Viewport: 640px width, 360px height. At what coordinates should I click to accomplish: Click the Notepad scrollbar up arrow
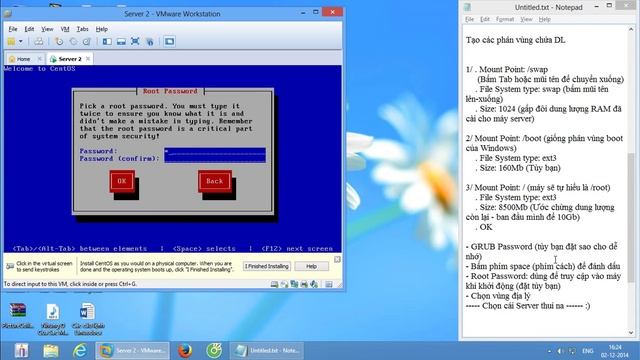coord(631,29)
